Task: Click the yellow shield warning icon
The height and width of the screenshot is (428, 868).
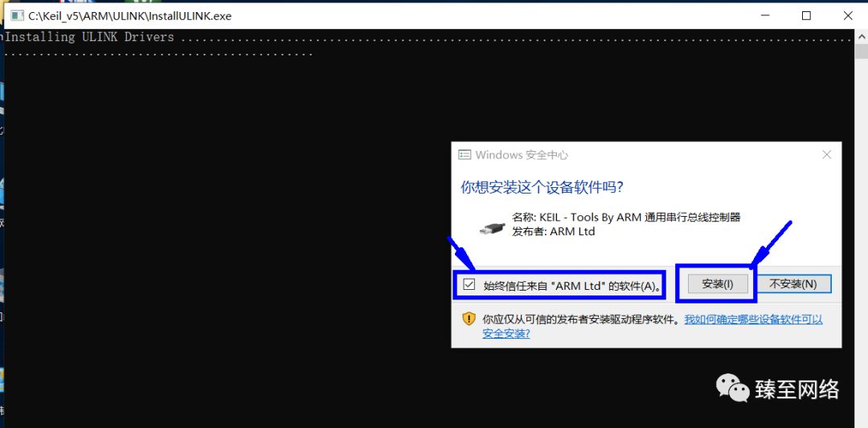Action: (469, 319)
